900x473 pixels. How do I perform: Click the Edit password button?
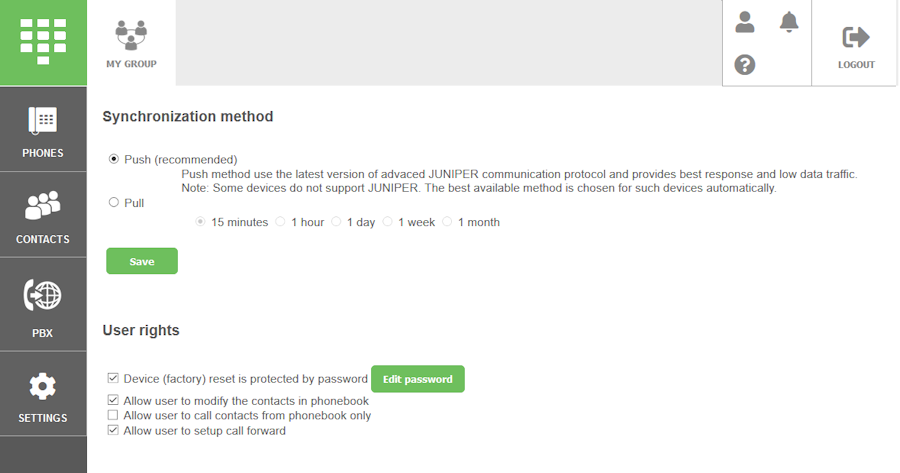tap(417, 379)
